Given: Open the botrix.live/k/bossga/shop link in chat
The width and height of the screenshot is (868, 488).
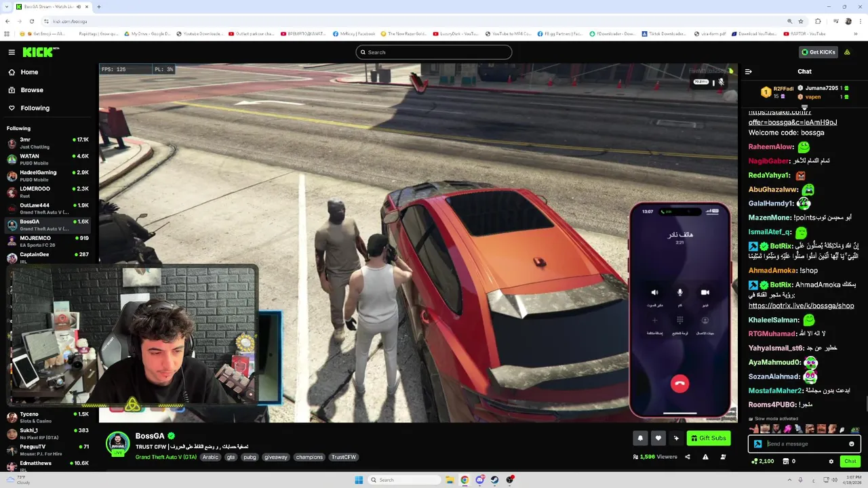Looking at the screenshot, I should point(801,306).
